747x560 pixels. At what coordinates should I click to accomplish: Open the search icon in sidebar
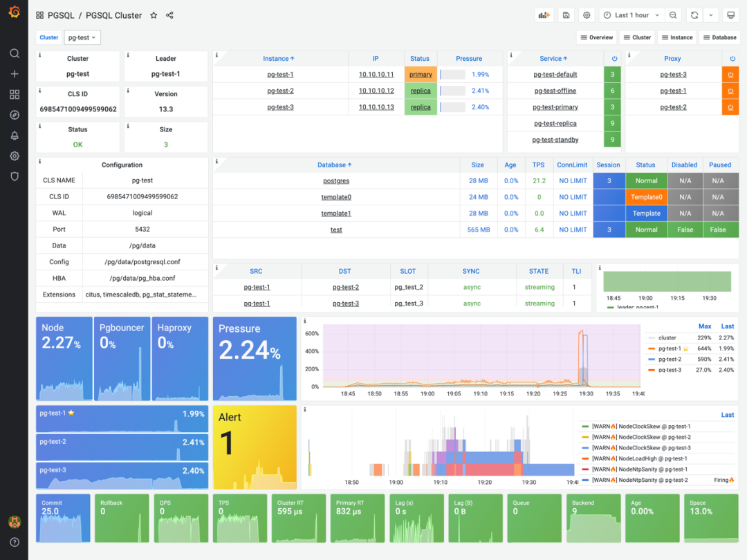[x=15, y=53]
